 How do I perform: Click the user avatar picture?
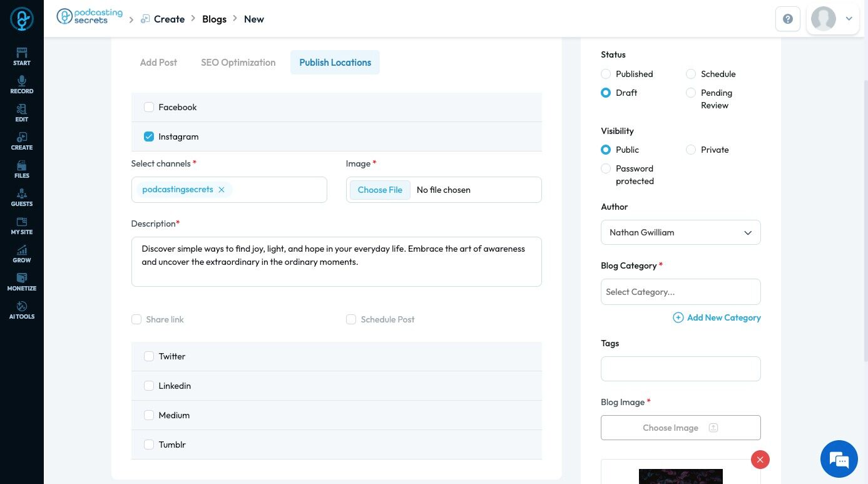tap(824, 19)
